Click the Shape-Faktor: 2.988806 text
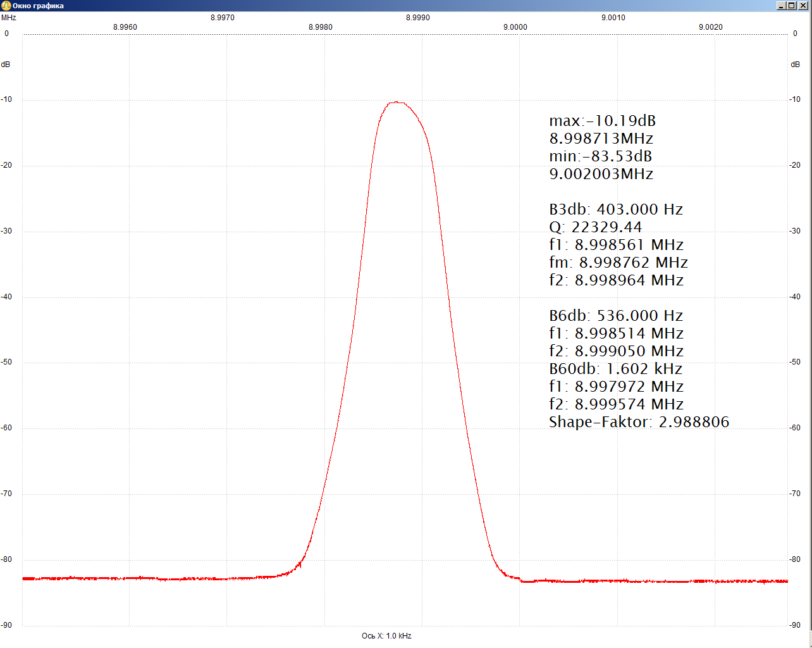This screenshot has height=648, width=812. click(x=639, y=422)
